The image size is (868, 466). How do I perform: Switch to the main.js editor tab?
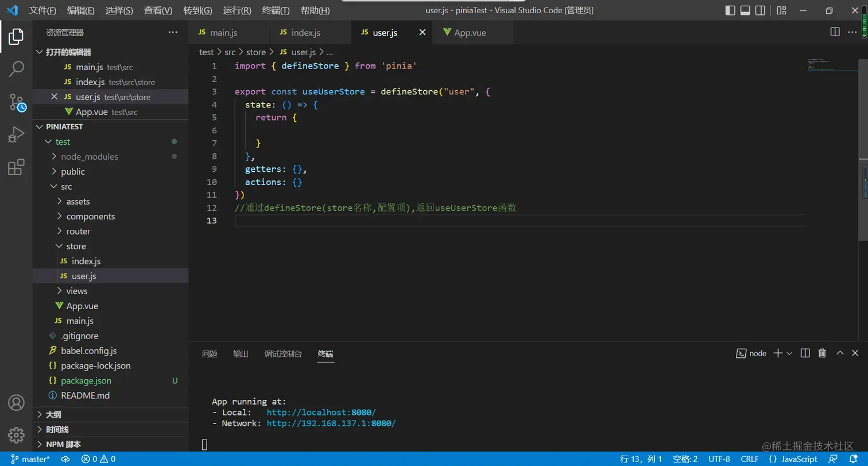tap(229, 33)
